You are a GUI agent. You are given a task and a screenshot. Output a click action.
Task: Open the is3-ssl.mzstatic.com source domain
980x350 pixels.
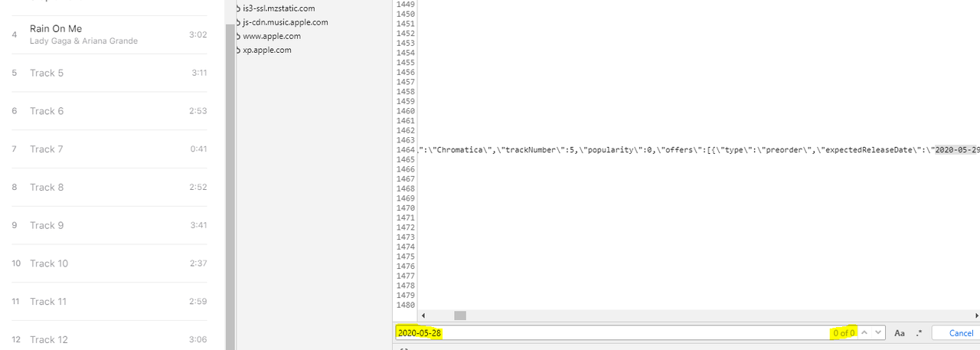(x=279, y=8)
